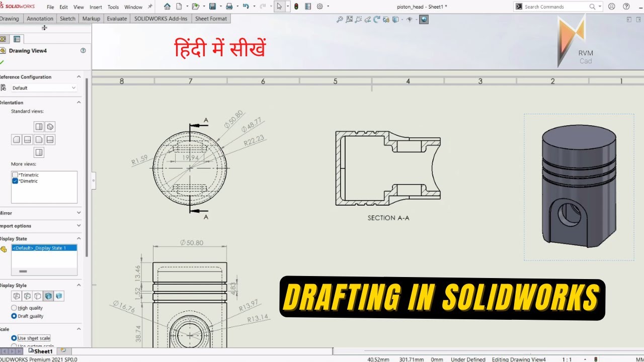
Task: Expand the Mirror section
Action: [x=78, y=213]
